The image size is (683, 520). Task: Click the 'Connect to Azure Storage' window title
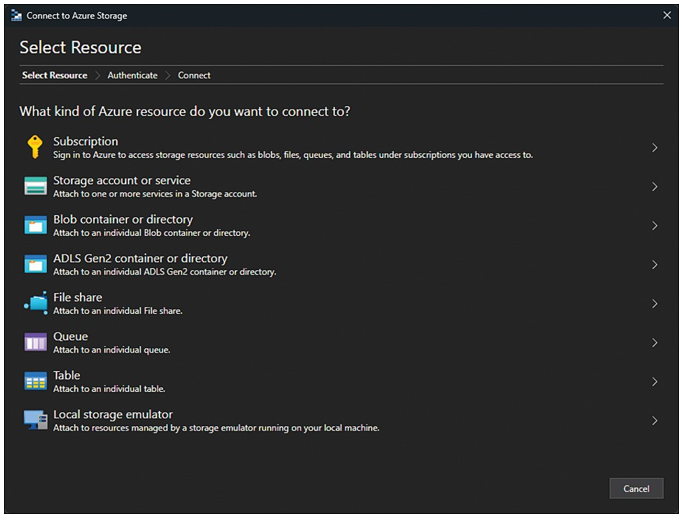coord(77,16)
